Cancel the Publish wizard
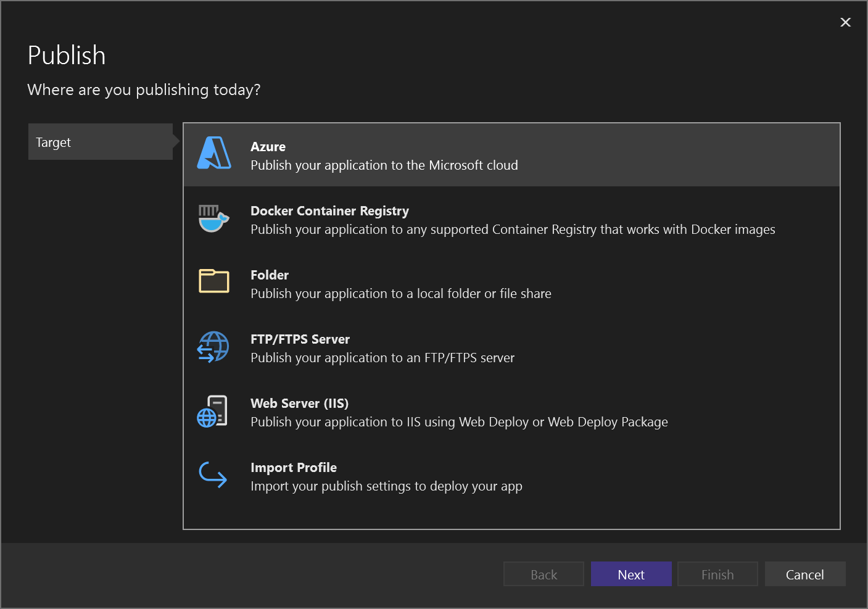Screen dimensions: 868x609 tap(804, 574)
